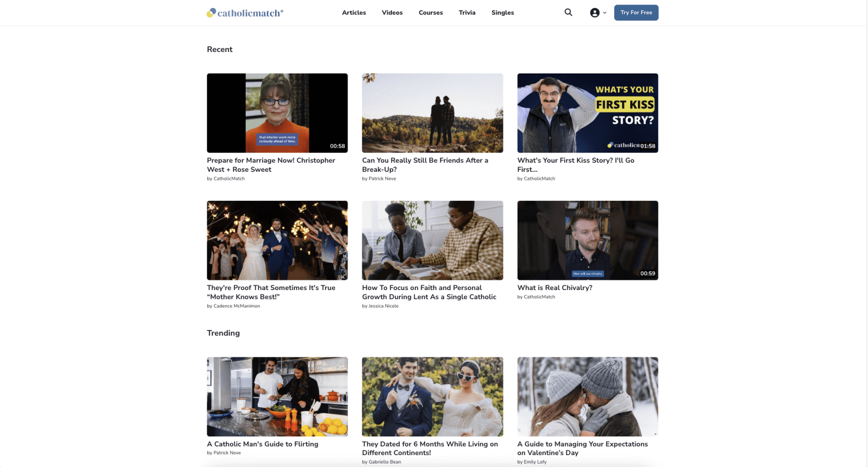Open the Lent single Catholic growth article
The image size is (868, 467).
pos(429,292)
